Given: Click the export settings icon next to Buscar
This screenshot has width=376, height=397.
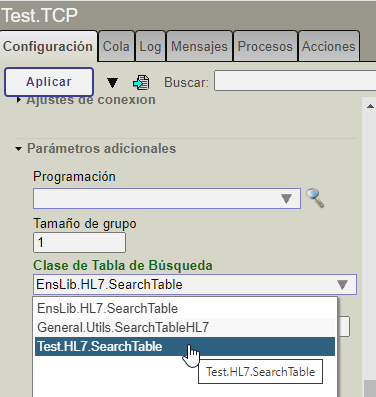Looking at the screenshot, I should point(141,82).
